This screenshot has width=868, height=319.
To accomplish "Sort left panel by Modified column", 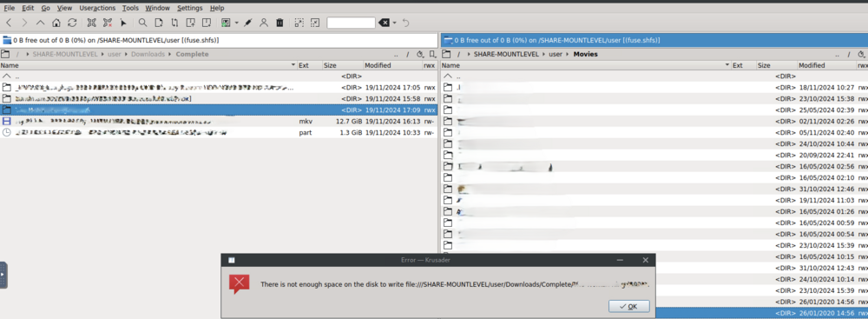I will [392, 65].
